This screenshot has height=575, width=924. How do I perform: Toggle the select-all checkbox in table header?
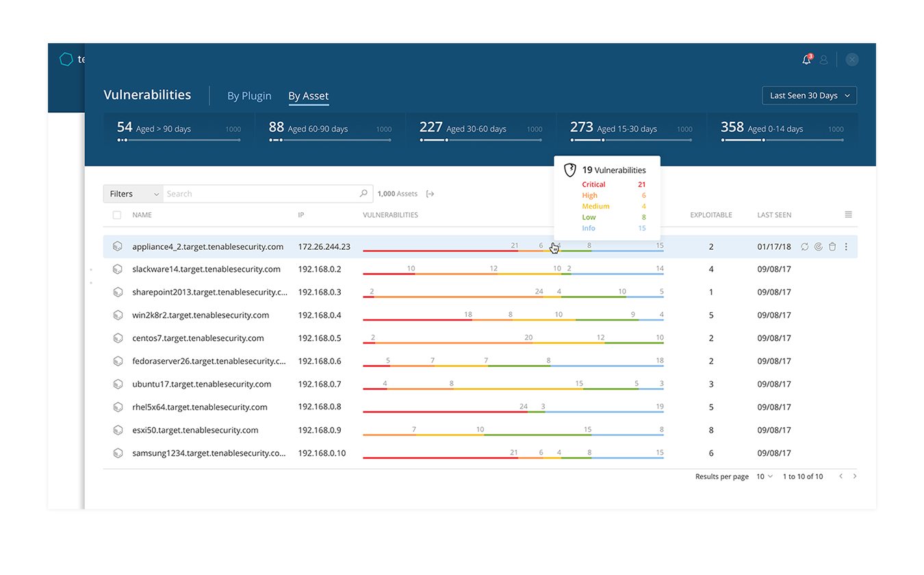tap(117, 215)
